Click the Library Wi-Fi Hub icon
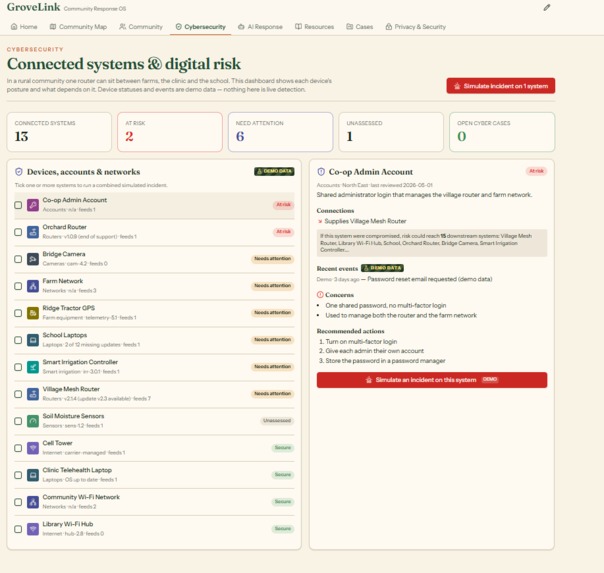 33,529
